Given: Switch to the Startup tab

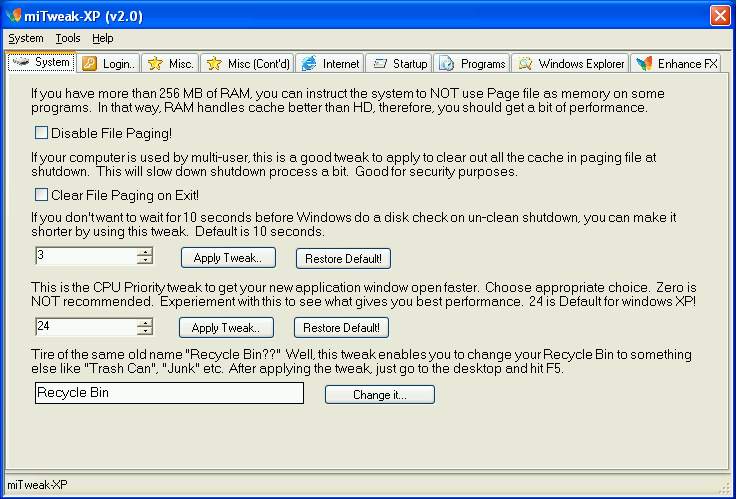Looking at the screenshot, I should click(399, 63).
